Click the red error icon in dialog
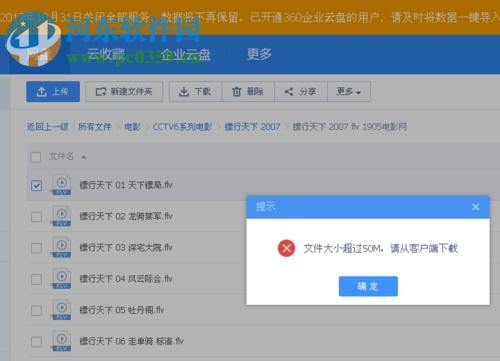The height and width of the screenshot is (361, 500). tap(286, 248)
